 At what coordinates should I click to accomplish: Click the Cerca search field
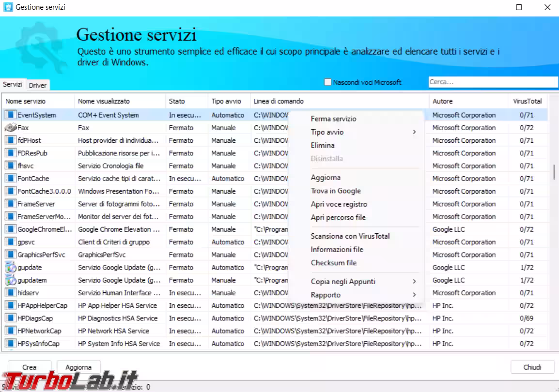point(494,82)
